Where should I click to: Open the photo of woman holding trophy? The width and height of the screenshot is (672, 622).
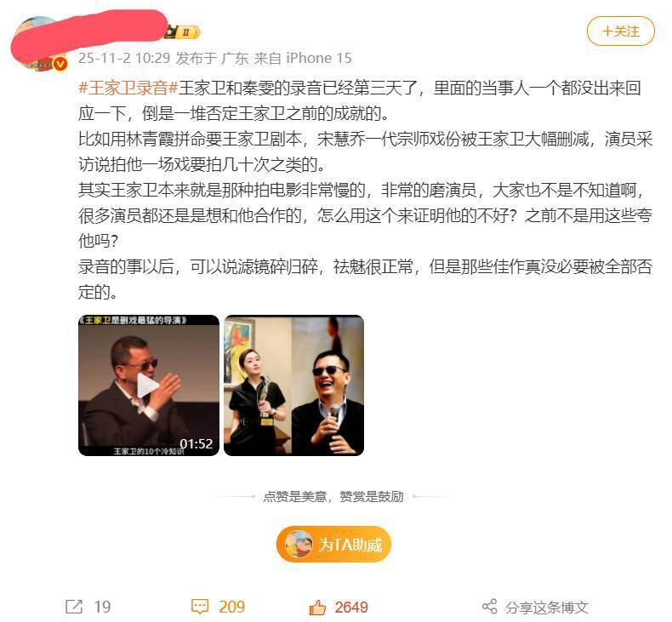294,385
